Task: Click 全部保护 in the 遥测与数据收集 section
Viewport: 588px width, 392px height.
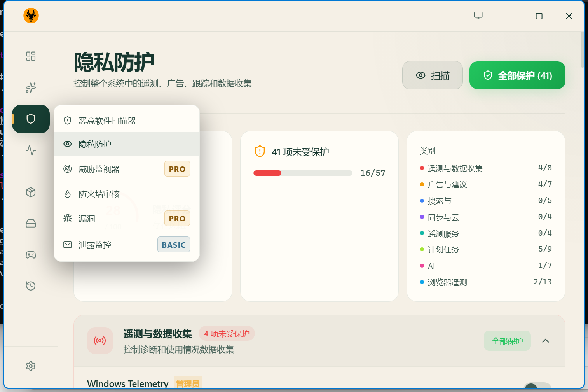Action: (507, 341)
